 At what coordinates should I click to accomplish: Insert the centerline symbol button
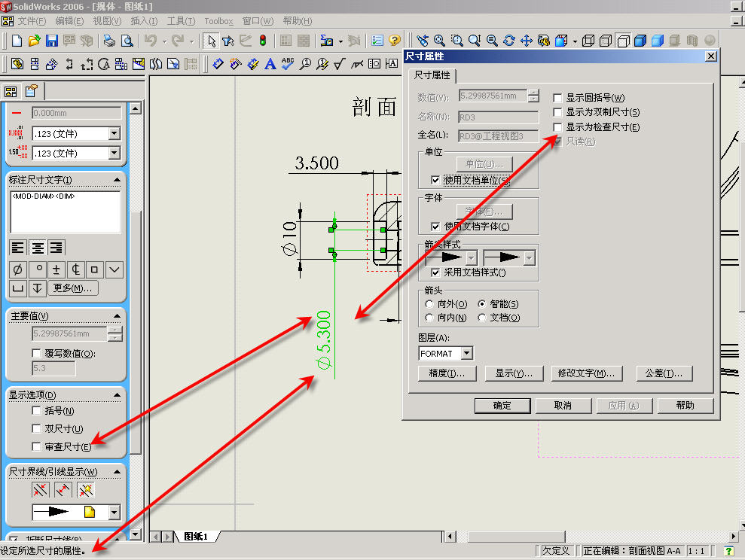tap(75, 269)
